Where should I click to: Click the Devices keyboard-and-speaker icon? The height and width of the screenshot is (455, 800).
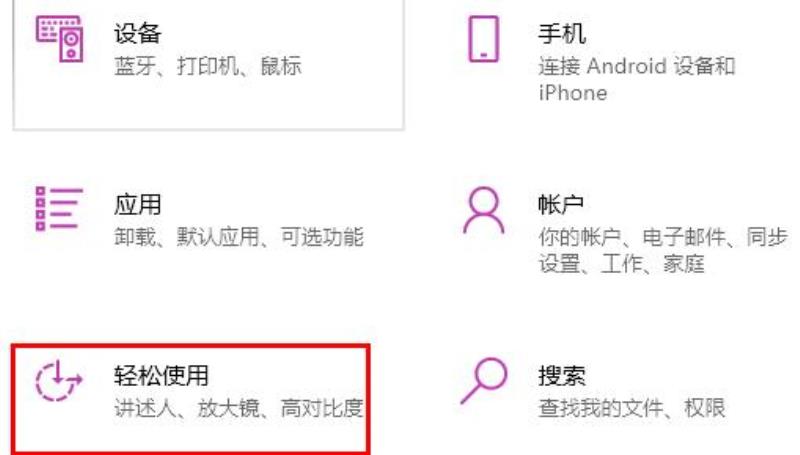click(x=59, y=39)
